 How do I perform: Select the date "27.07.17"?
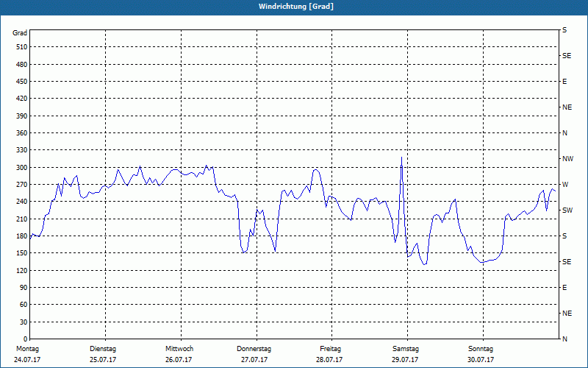(x=254, y=360)
